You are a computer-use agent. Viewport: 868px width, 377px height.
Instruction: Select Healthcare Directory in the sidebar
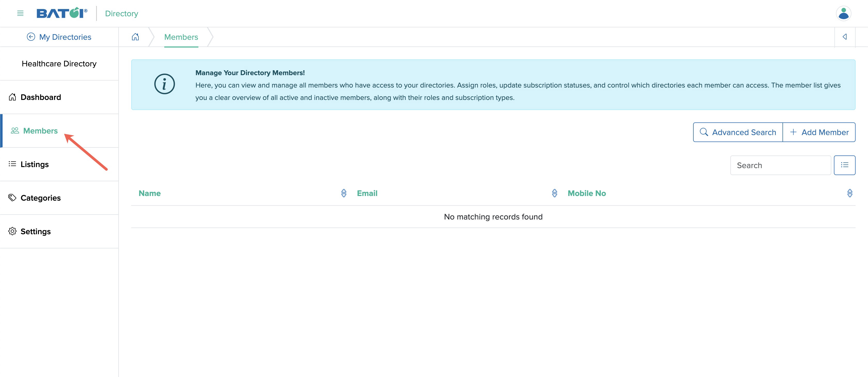click(59, 63)
